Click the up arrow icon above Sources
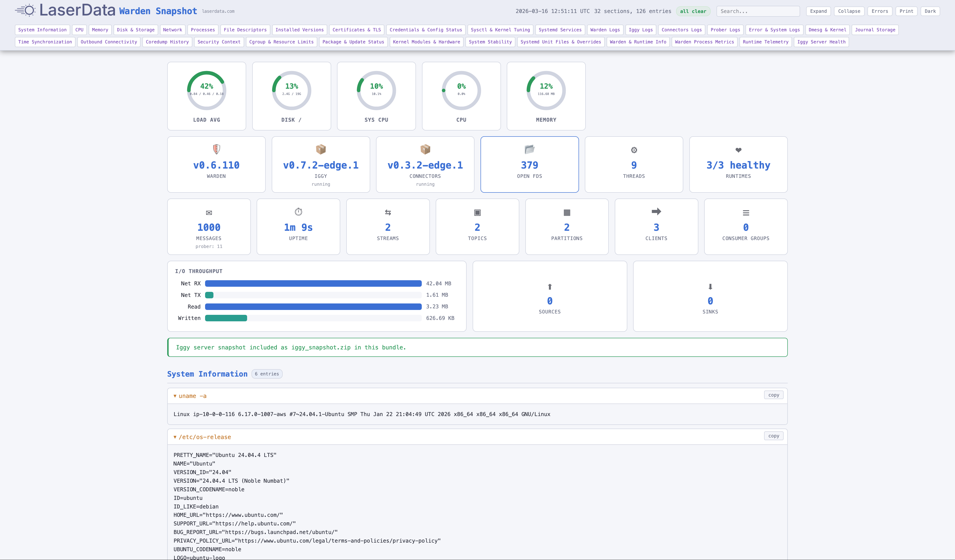 coord(549,287)
